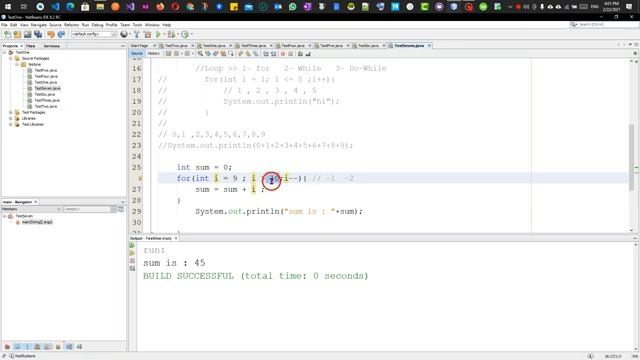Switch to the Files tab

(31, 46)
